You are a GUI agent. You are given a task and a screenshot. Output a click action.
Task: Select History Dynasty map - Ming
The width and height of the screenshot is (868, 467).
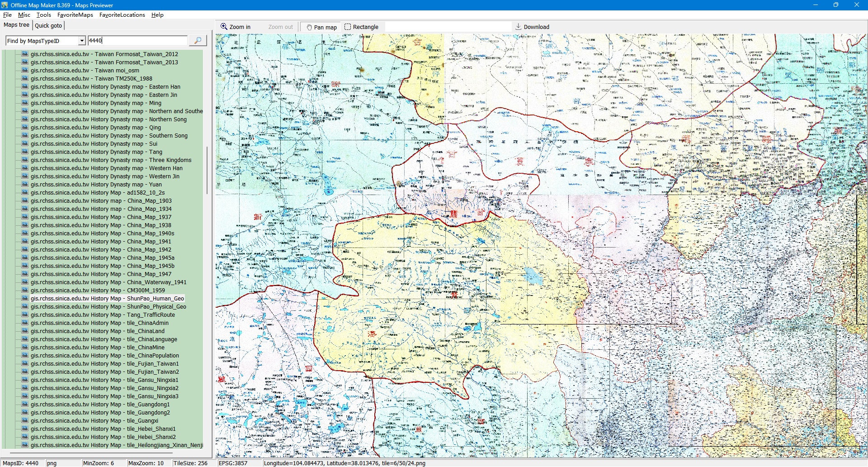pos(96,103)
